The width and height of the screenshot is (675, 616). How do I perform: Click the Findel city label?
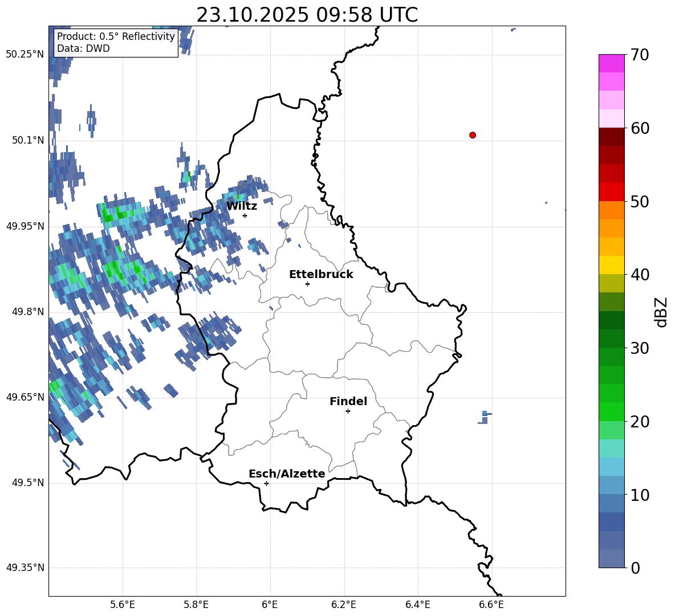348,401
